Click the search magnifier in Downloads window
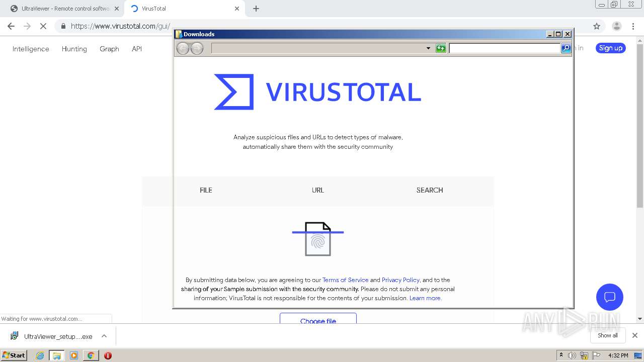The width and height of the screenshot is (644, 362). tap(566, 48)
